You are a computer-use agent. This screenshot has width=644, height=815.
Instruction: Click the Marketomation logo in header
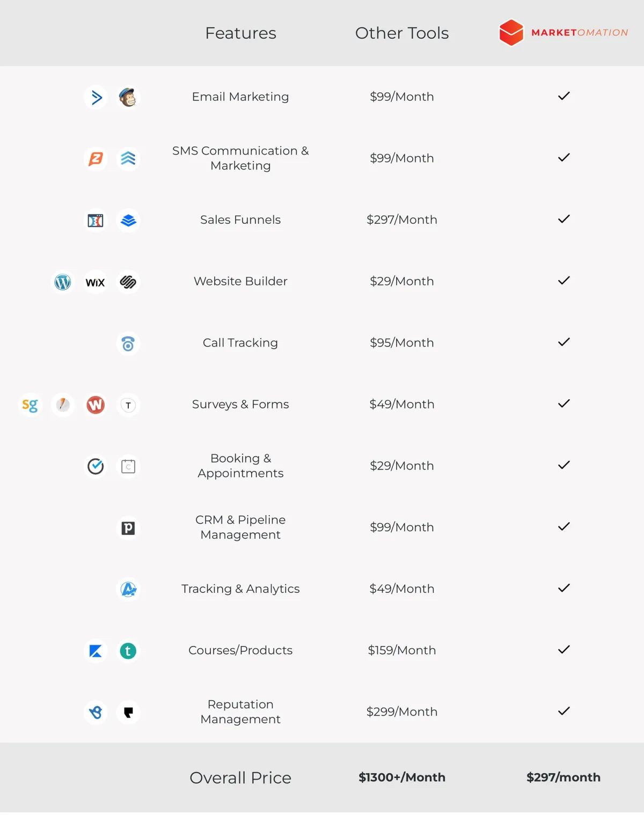pos(563,33)
